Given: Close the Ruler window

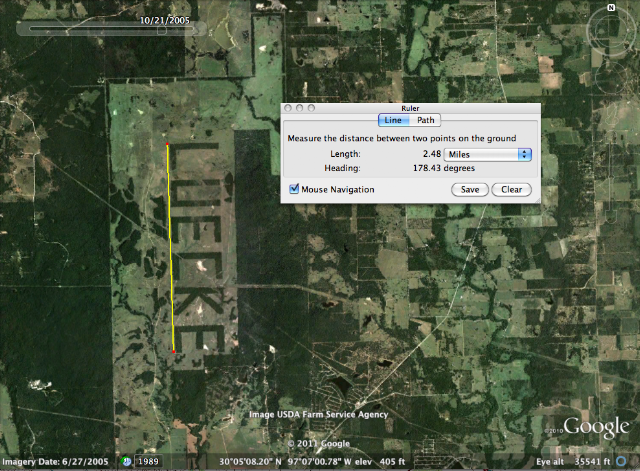Looking at the screenshot, I should coord(288,108).
